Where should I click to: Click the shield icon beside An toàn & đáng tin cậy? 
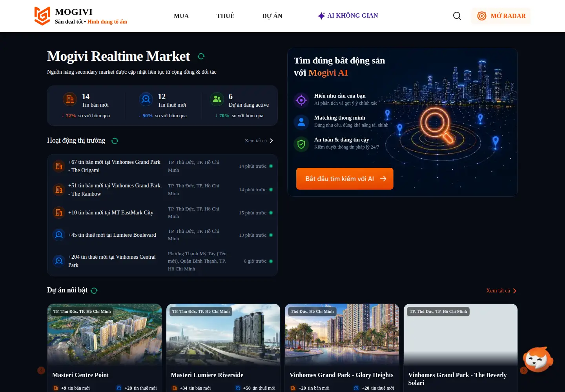[x=301, y=144]
